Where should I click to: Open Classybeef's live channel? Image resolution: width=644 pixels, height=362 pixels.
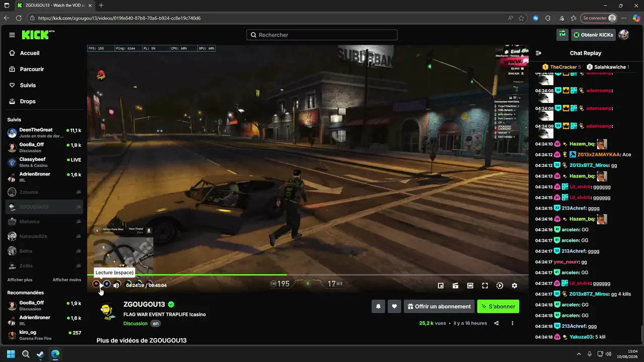coord(44,162)
